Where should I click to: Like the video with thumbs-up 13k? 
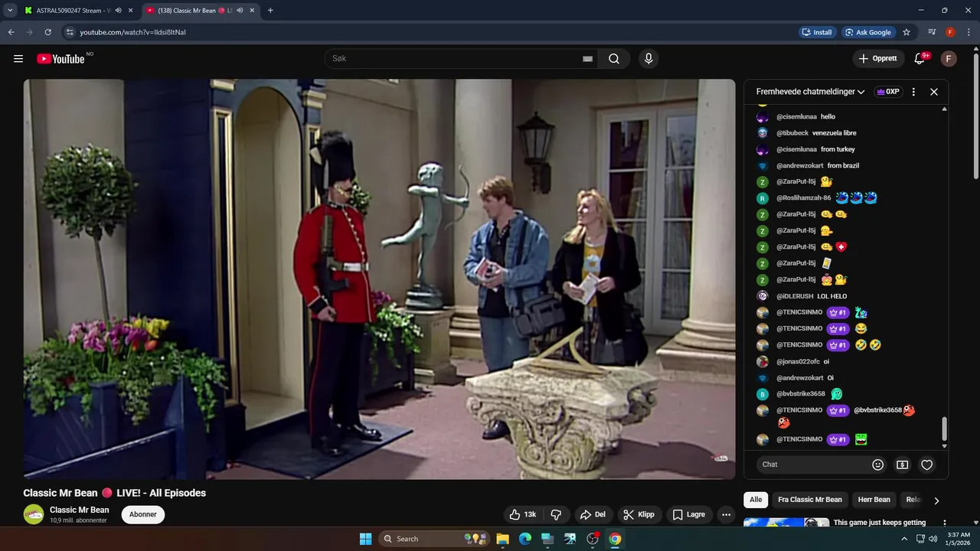pyautogui.click(x=524, y=514)
